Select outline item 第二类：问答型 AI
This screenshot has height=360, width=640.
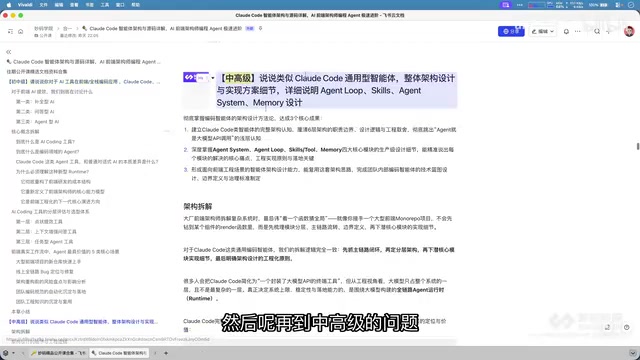point(35,111)
